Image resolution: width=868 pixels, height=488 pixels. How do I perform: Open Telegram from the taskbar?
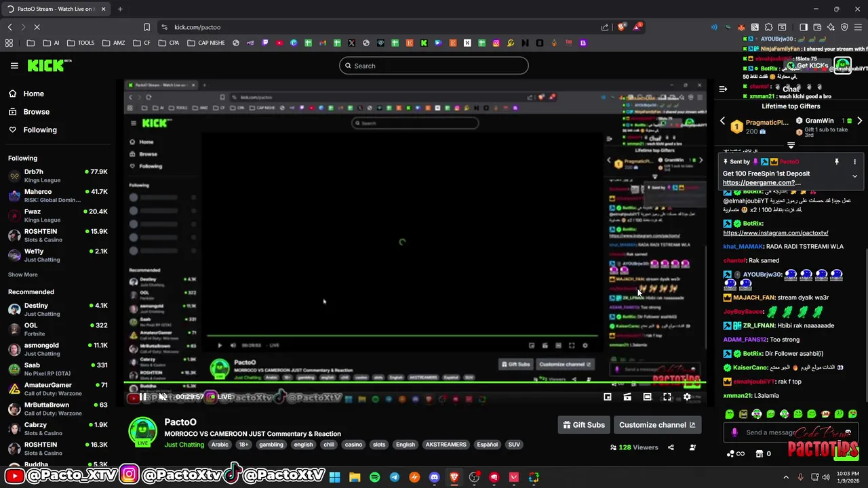pyautogui.click(x=394, y=477)
